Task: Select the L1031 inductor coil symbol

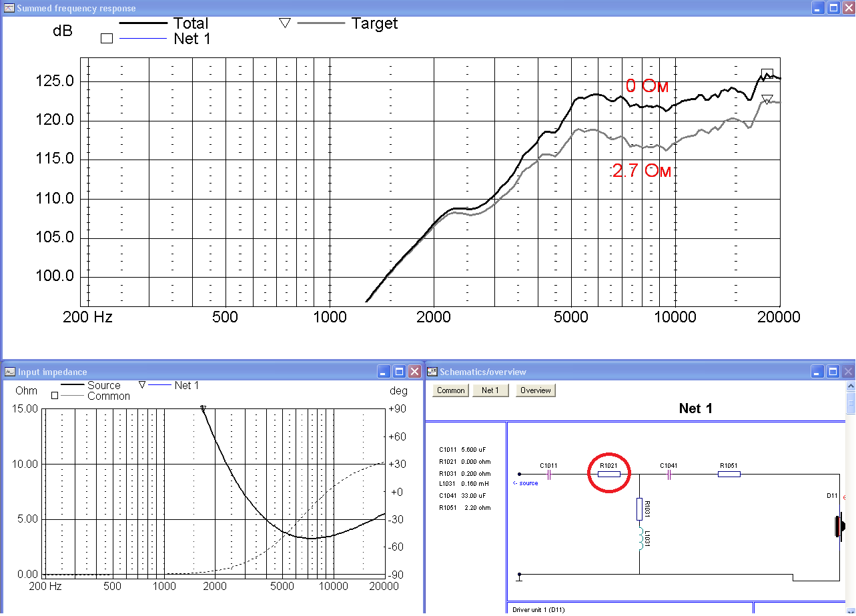Action: (x=640, y=539)
